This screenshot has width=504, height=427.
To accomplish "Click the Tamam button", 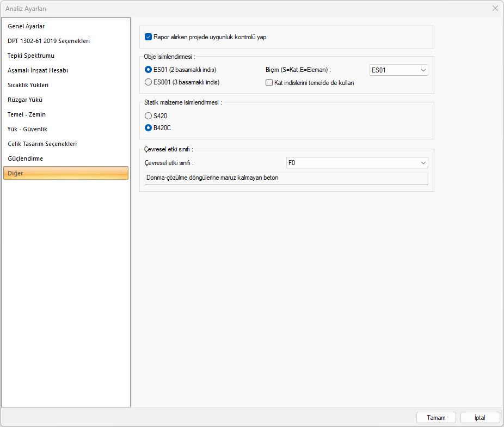I will pyautogui.click(x=436, y=418).
